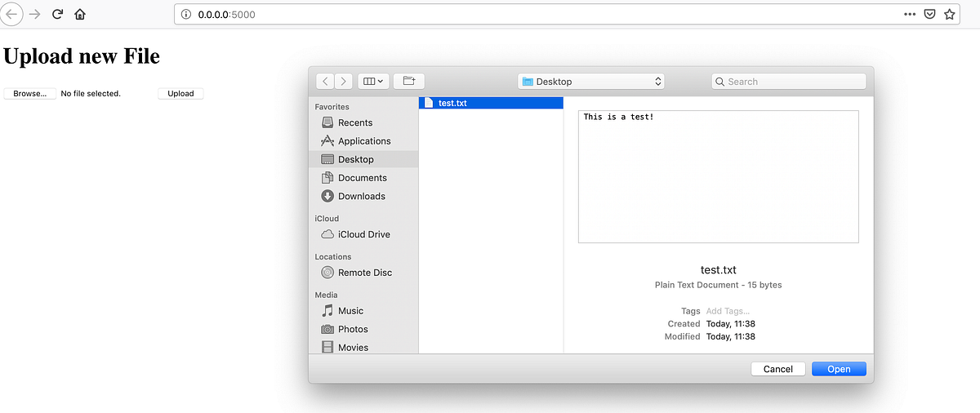
Task: Click the file preview showing 'This is a test!'
Action: [x=719, y=176]
